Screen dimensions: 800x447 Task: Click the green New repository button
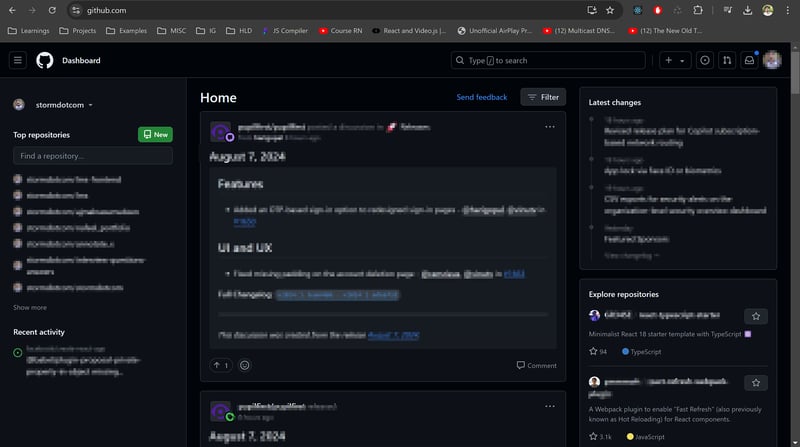154,134
